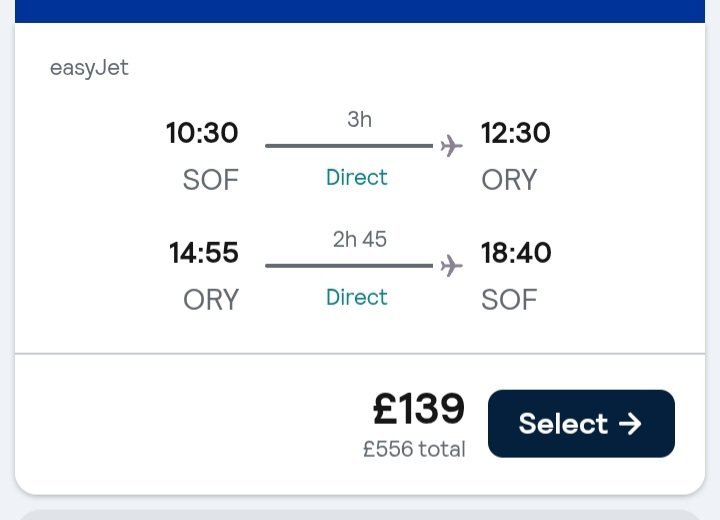Image resolution: width=720 pixels, height=520 pixels.
Task: Click the 18:40 return arrival time
Action: click(515, 253)
